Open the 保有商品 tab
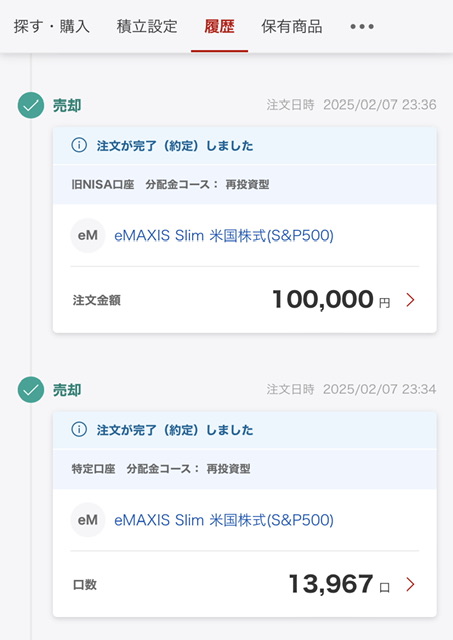 click(291, 27)
